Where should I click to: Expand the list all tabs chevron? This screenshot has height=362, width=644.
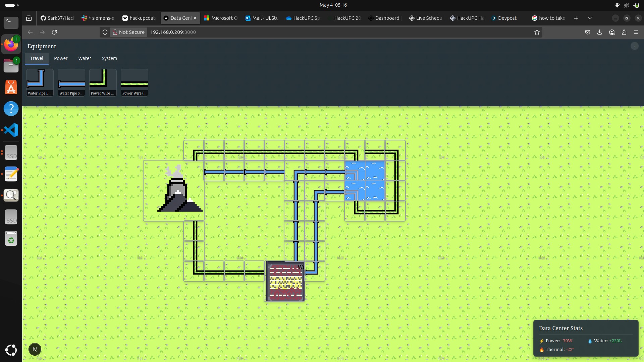point(589,18)
